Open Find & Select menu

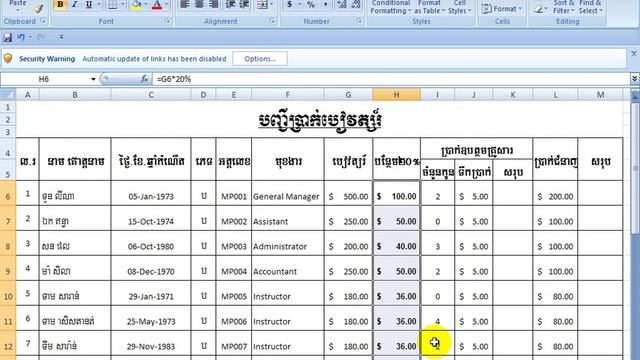coord(590,7)
